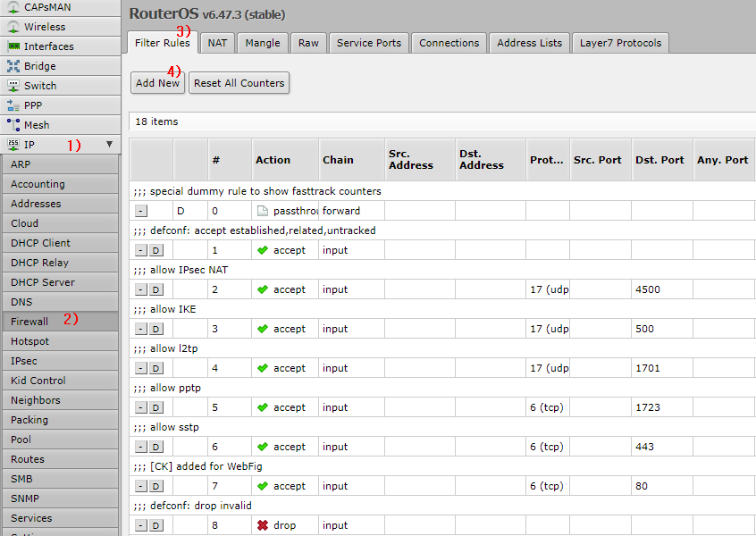
Task: Remove rule 3 using its minus button
Action: (x=140, y=329)
